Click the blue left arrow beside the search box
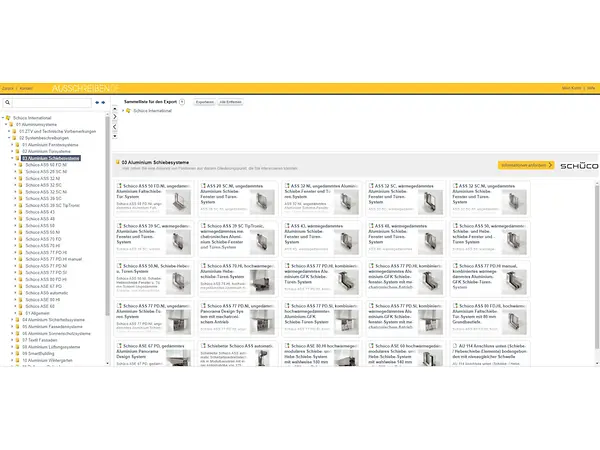The width and height of the screenshot is (600, 450). (x=95, y=102)
